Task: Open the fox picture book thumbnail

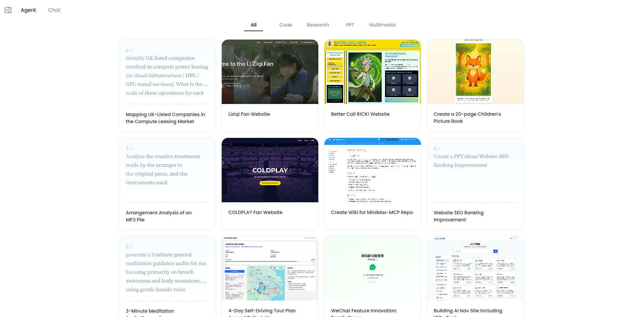Action: (x=475, y=72)
